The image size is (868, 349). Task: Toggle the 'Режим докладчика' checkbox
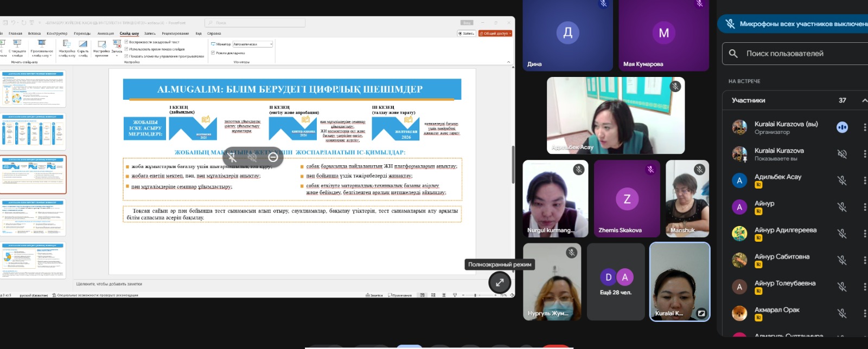tap(213, 53)
